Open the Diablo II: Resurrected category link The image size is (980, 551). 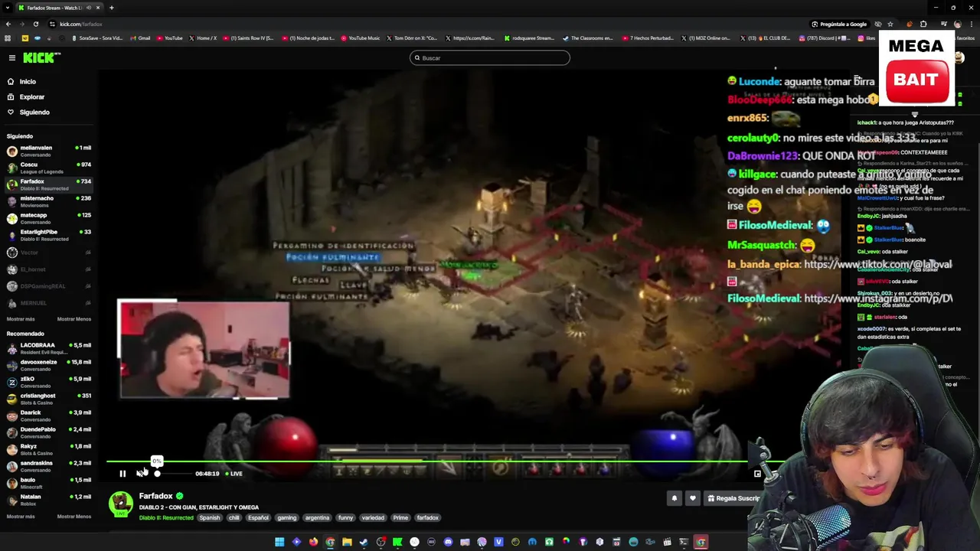(166, 518)
